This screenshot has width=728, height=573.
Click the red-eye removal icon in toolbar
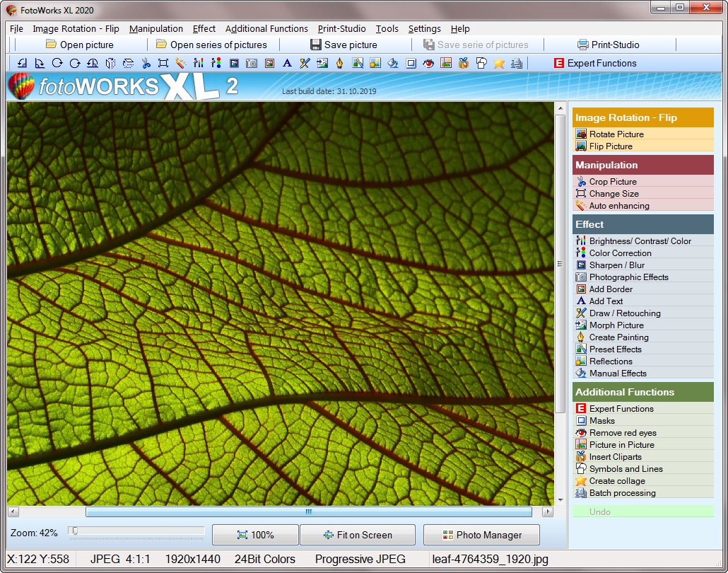coord(428,63)
